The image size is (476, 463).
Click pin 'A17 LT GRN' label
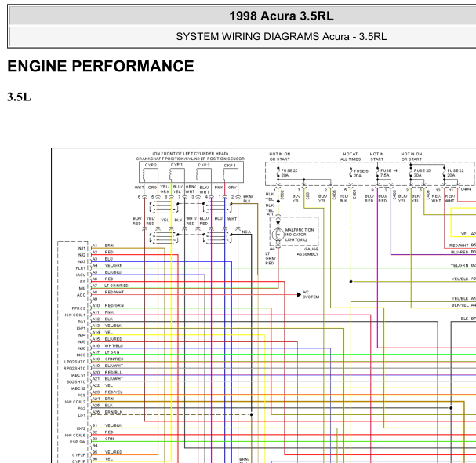106,352
